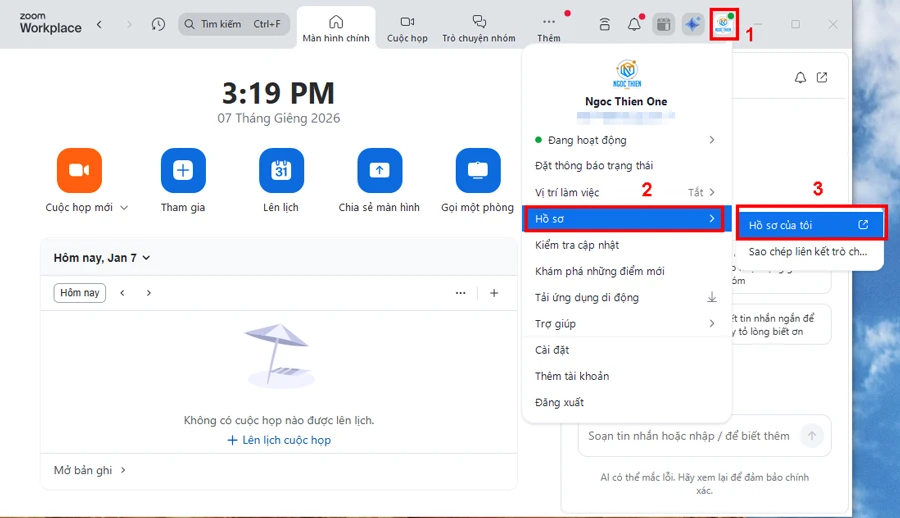Viewport: 900px width, 518px height.
Task: Click the Soạn tin nhắn message field
Action: [x=688, y=436]
